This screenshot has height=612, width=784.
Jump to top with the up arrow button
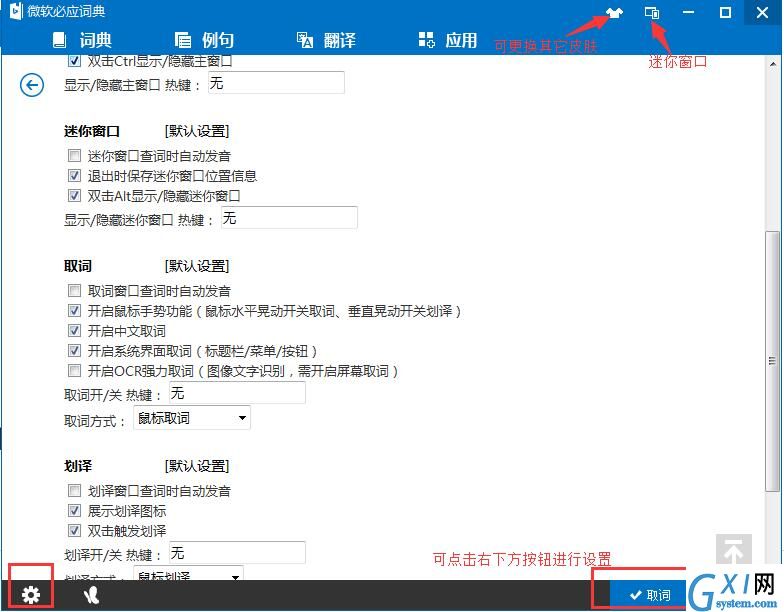(734, 550)
